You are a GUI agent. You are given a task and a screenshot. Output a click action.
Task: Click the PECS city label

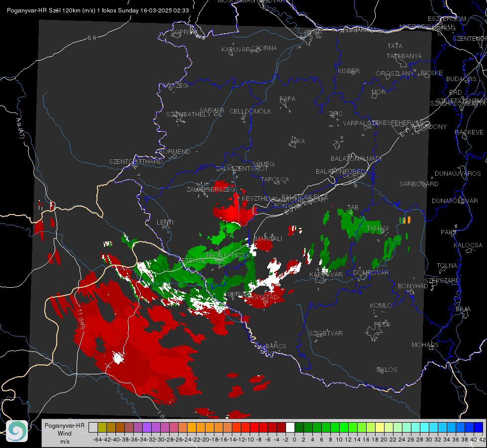[382, 324]
